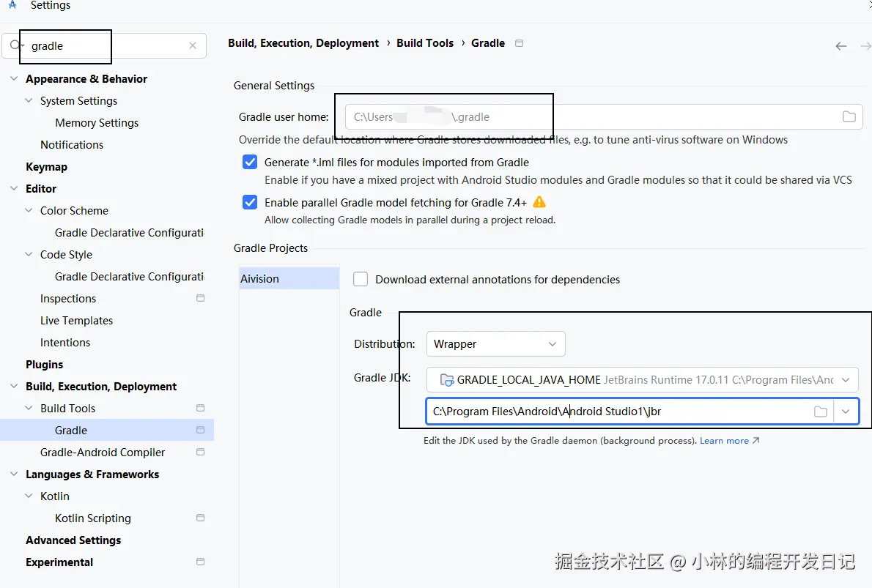Open Memory Settings page

[x=97, y=123]
